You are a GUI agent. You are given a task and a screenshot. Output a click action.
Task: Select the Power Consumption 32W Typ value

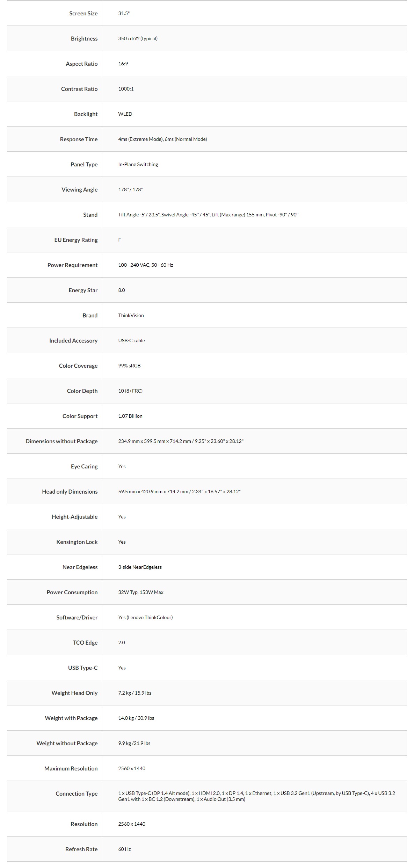[141, 592]
